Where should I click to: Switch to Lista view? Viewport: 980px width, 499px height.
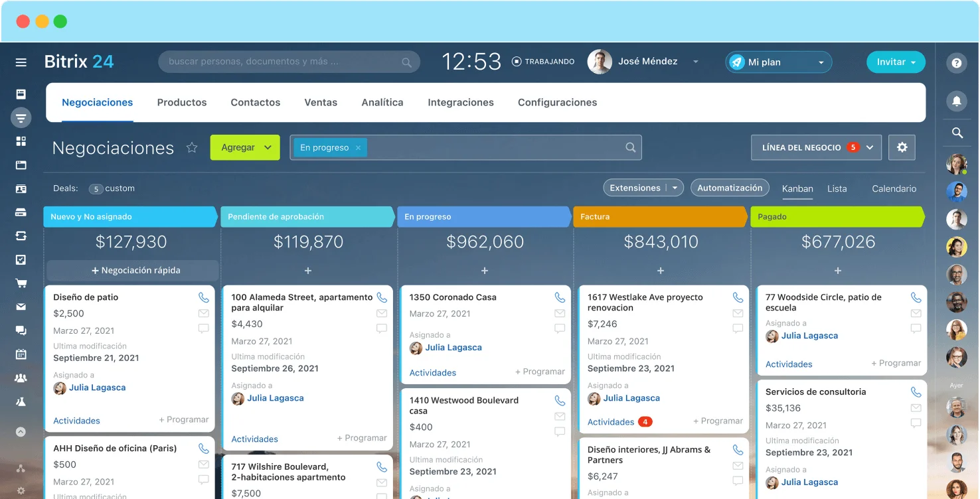coord(837,188)
